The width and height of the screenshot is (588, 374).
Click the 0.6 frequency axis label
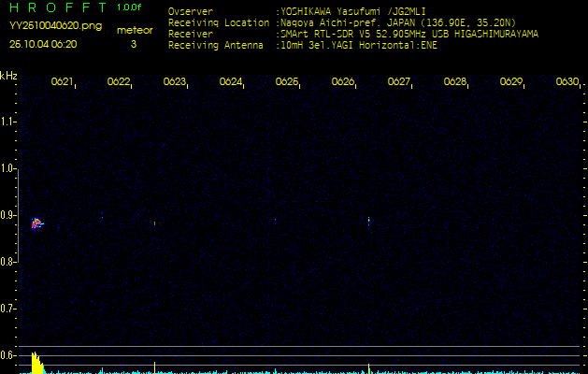point(7,355)
